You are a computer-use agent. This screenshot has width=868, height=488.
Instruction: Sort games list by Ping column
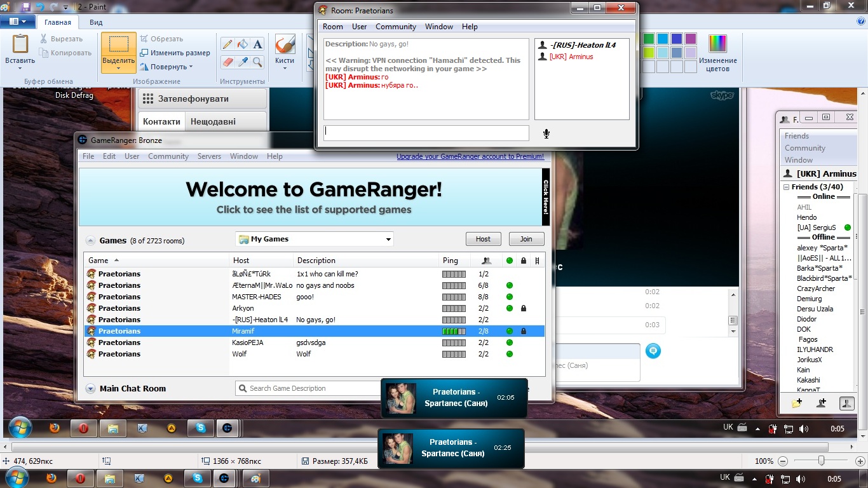454,261
